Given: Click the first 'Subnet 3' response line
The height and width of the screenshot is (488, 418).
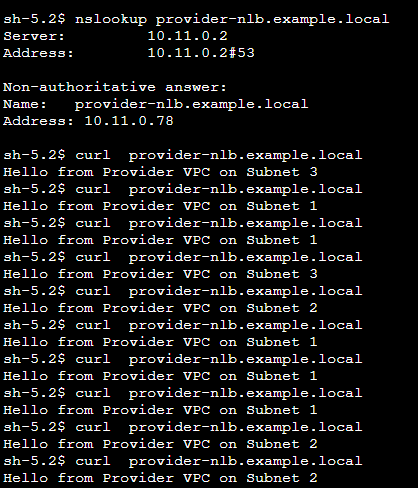Looking at the screenshot, I should (x=160, y=172).
